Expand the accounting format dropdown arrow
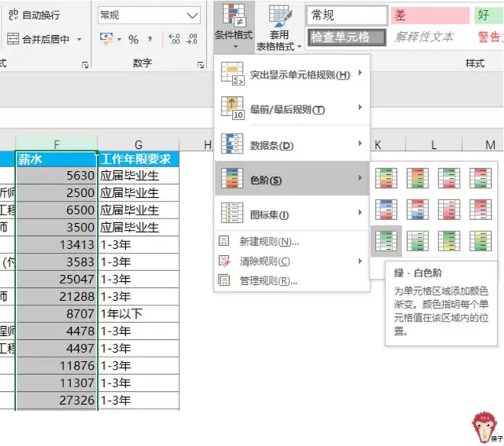Viewport: 504px width, 446px height. pyautogui.click(x=119, y=39)
